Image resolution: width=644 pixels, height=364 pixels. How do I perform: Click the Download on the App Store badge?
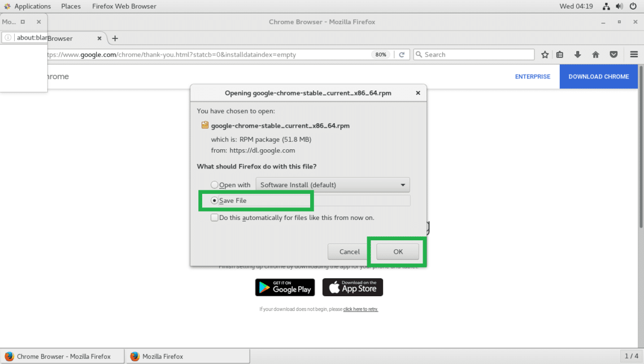pos(353,287)
